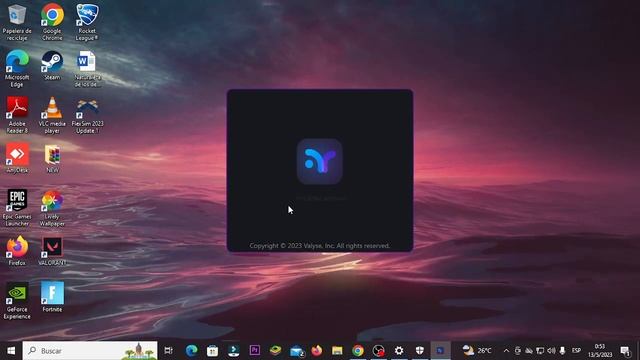Select the Rocket League desktop shortcut

tap(87, 22)
